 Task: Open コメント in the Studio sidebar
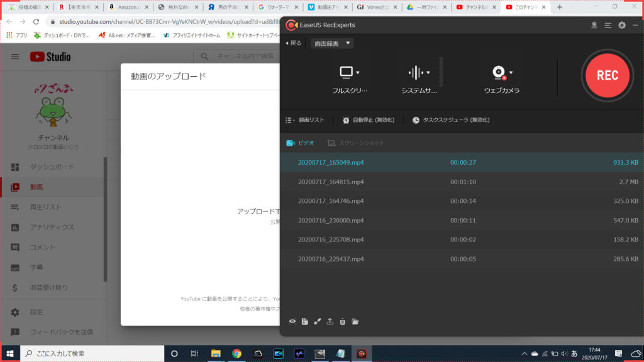pos(53,248)
